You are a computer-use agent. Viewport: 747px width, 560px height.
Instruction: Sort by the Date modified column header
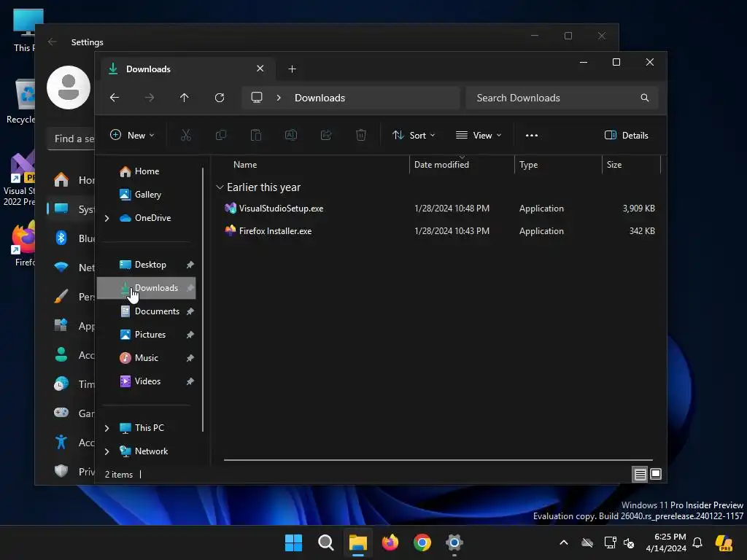tap(441, 165)
